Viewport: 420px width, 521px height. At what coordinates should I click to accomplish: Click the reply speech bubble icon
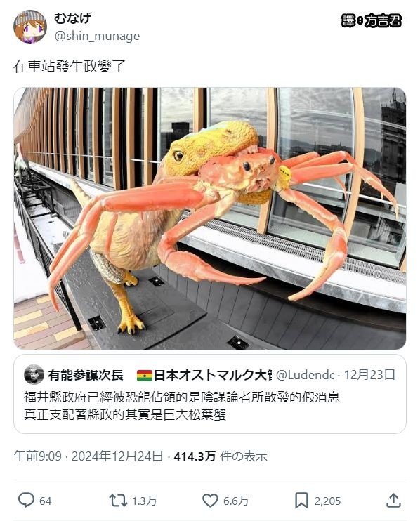(26, 500)
